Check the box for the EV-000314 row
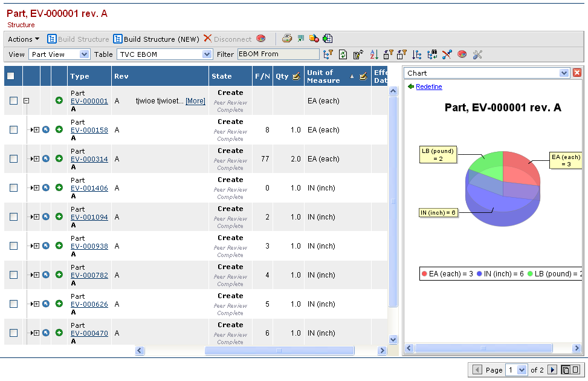The width and height of the screenshot is (588, 381). pyautogui.click(x=13, y=158)
